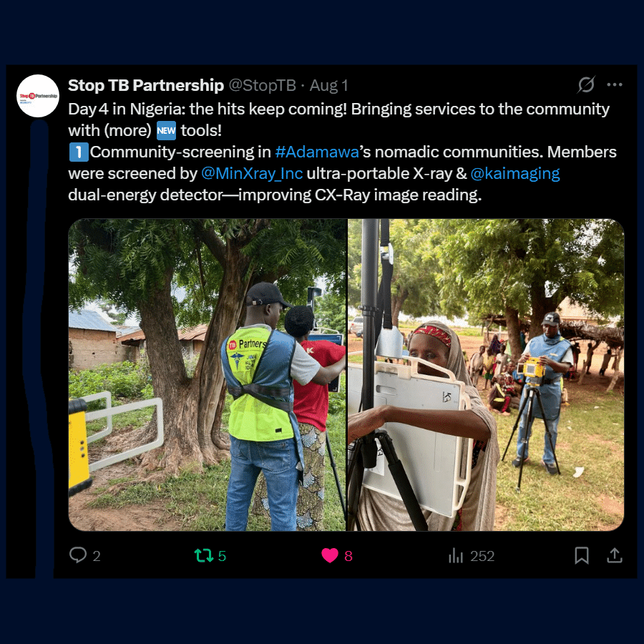Viewport: 644px width, 644px height.
Task: Click the Stop TB Partnership display name
Action: pyautogui.click(x=146, y=86)
